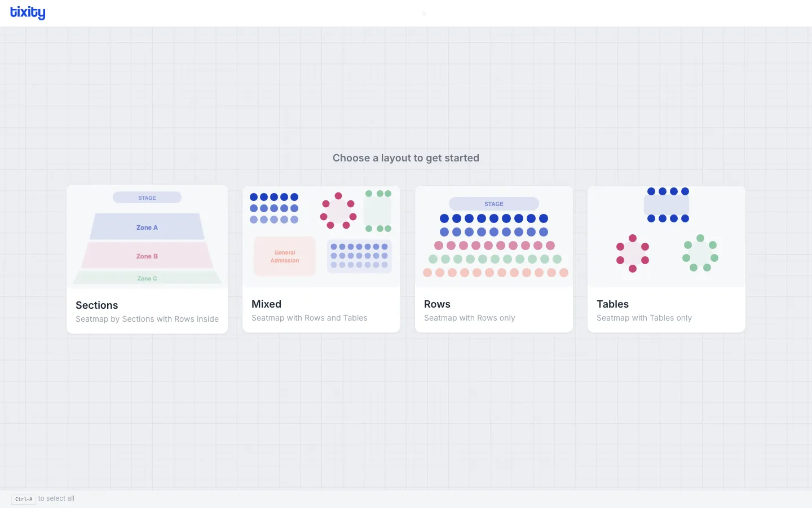Select the Tables layout card

666,259
